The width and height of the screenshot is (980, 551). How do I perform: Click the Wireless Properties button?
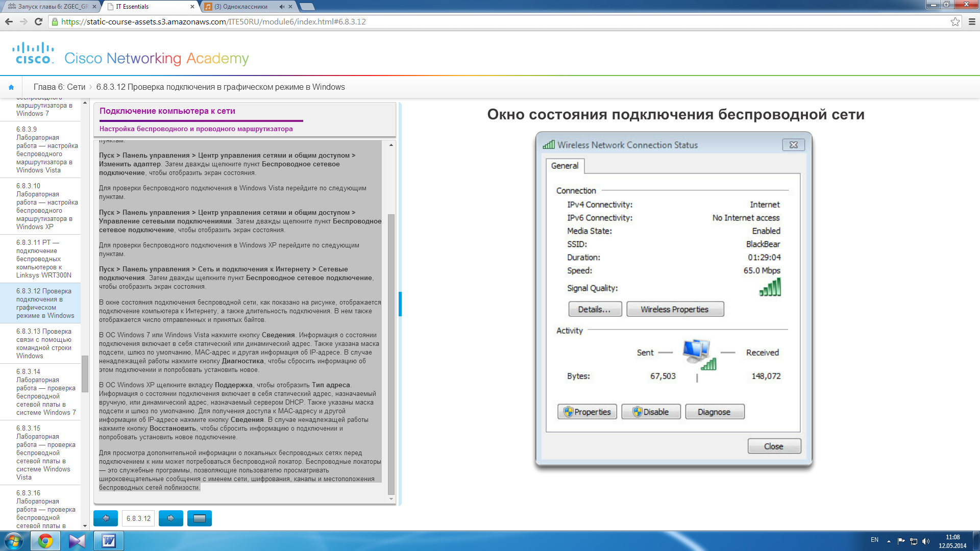(675, 309)
